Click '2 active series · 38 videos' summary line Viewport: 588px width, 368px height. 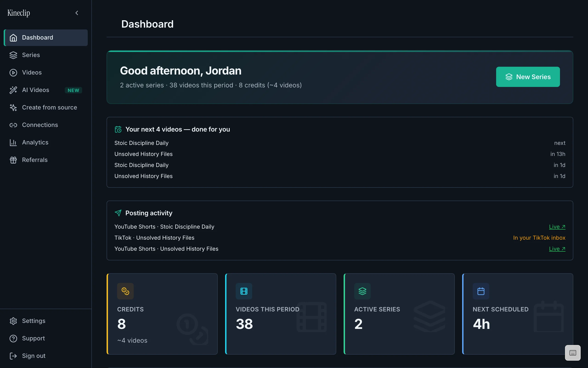[x=211, y=85]
